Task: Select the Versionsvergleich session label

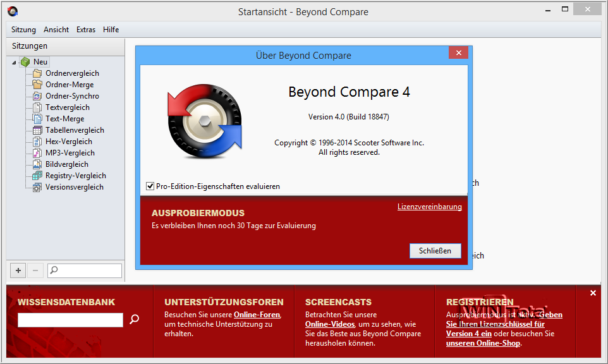Action: tap(75, 187)
